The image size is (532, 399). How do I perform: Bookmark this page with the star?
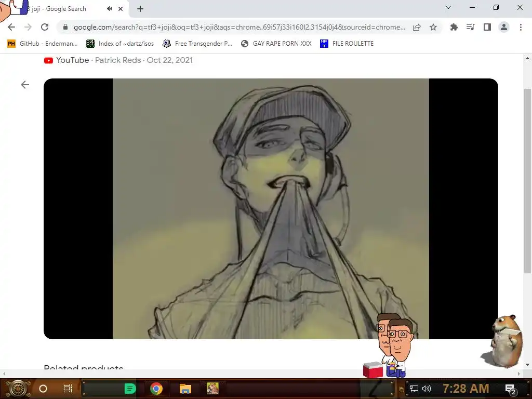coord(433,27)
